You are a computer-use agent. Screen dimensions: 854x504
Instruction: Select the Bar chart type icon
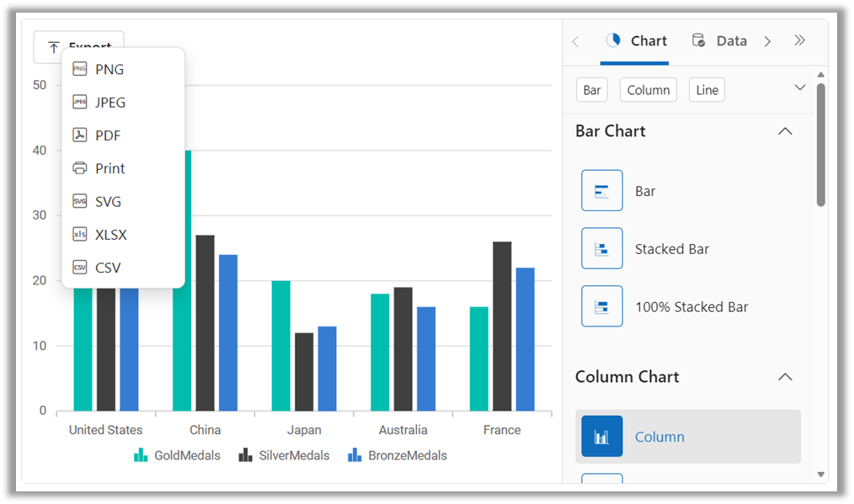click(602, 190)
